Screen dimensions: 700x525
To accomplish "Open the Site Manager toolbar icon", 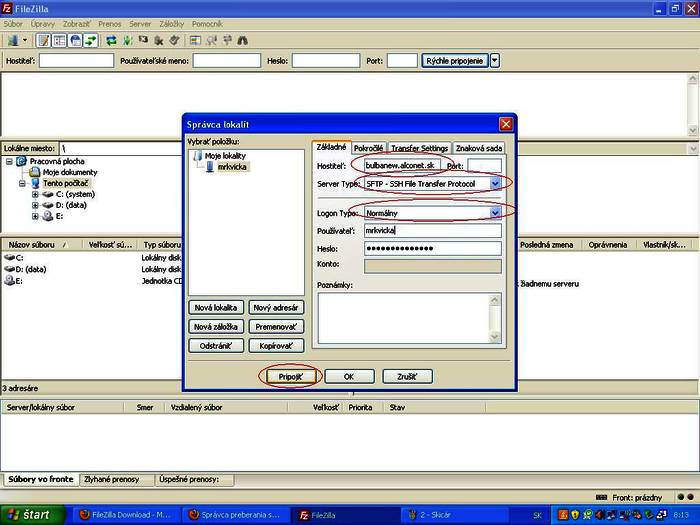I will pos(13,41).
